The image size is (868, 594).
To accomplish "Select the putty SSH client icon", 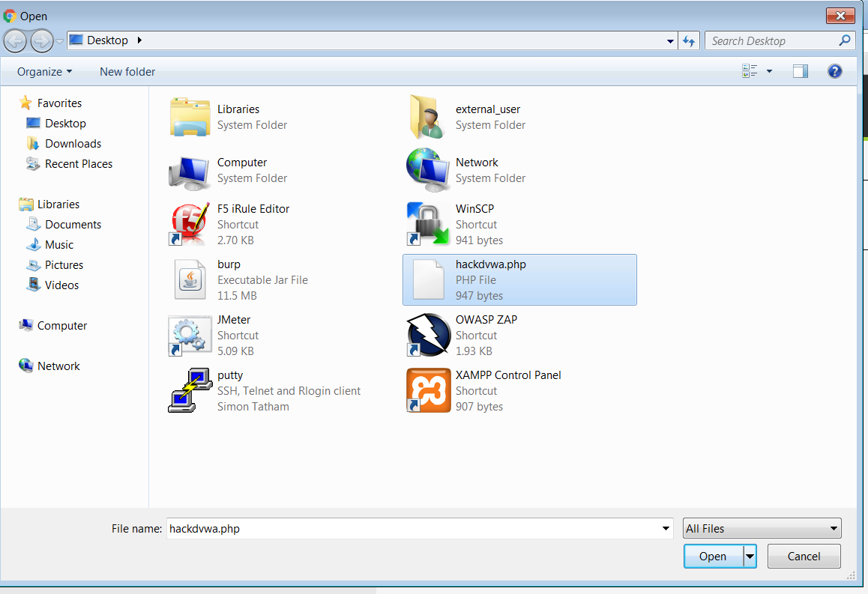I will pos(190,390).
